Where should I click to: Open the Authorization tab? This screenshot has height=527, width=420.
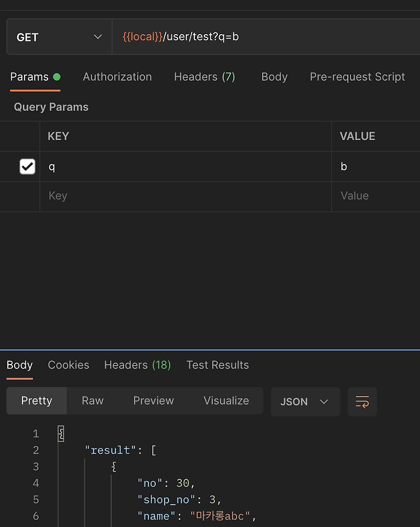(x=117, y=77)
